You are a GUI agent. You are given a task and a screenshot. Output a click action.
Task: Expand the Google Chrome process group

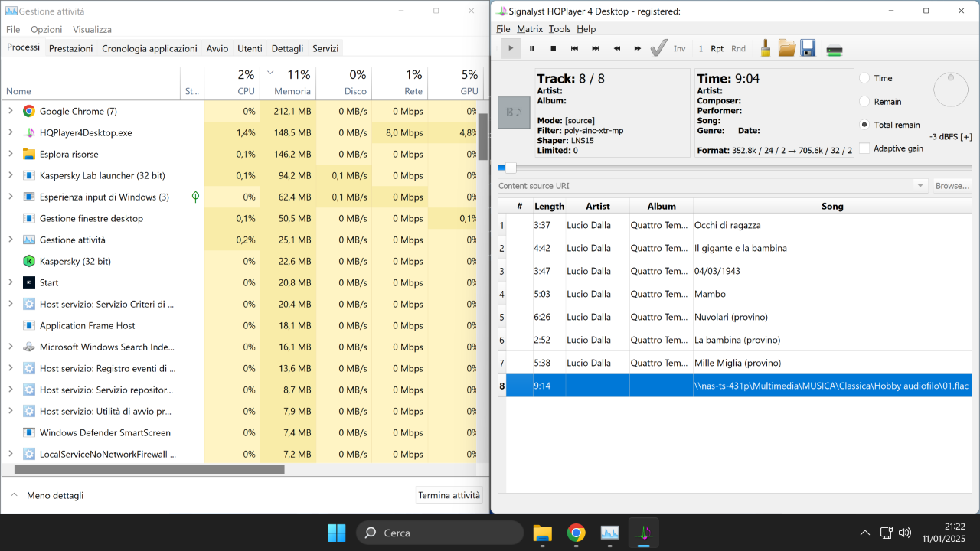11,111
